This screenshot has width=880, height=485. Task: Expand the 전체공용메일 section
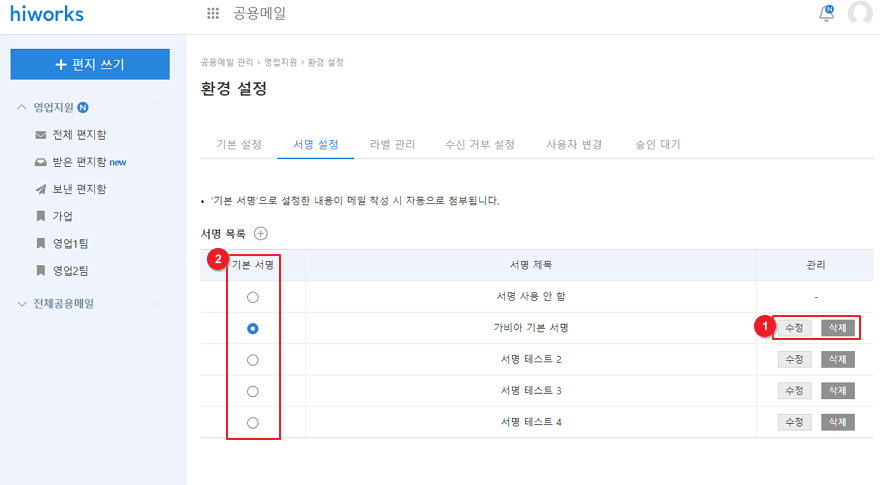click(x=22, y=303)
